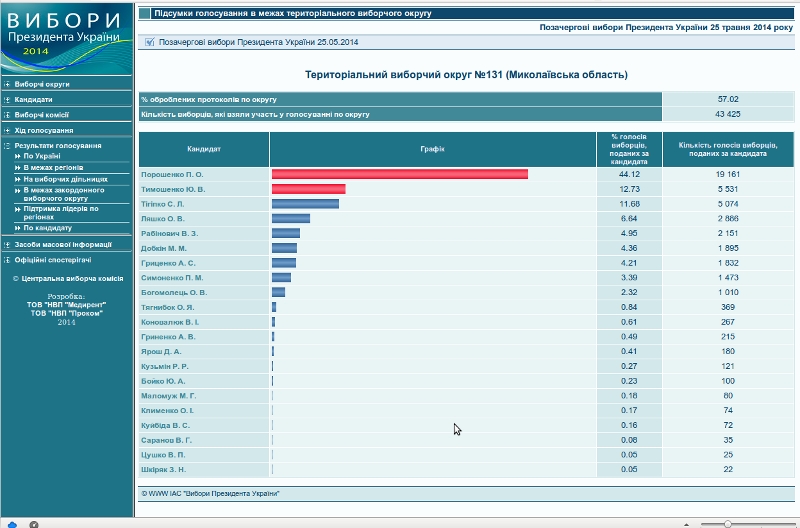
Task: Select candidate Ляшко О. В.
Action: click(x=163, y=219)
